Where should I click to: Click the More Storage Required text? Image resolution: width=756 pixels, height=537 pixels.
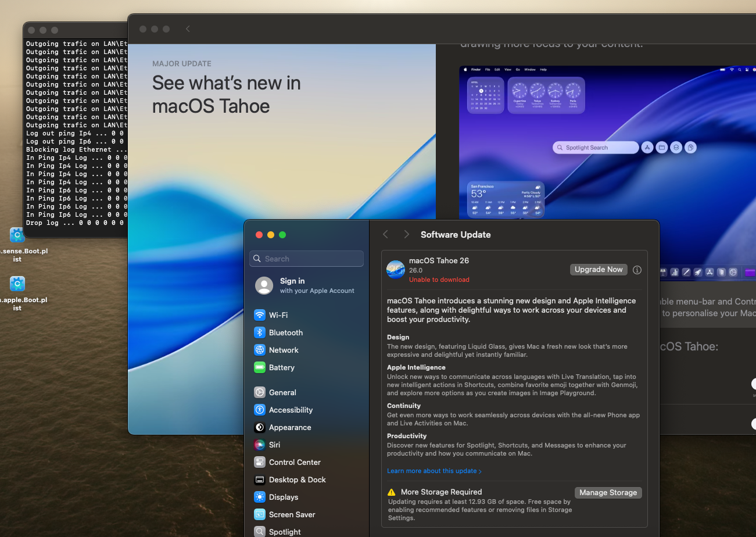[441, 492]
